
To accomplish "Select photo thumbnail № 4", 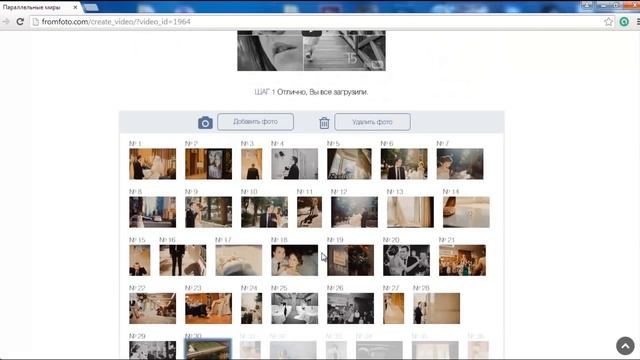I will click(x=294, y=164).
